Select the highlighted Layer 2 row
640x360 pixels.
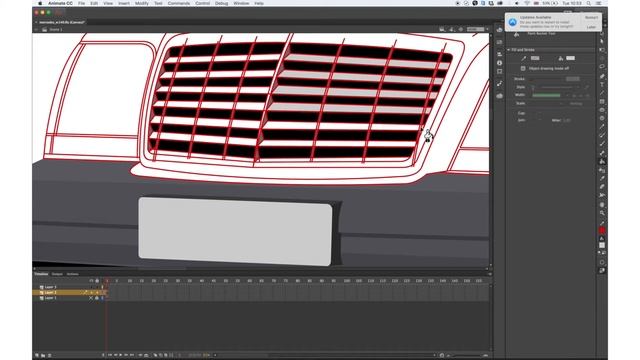[69, 292]
